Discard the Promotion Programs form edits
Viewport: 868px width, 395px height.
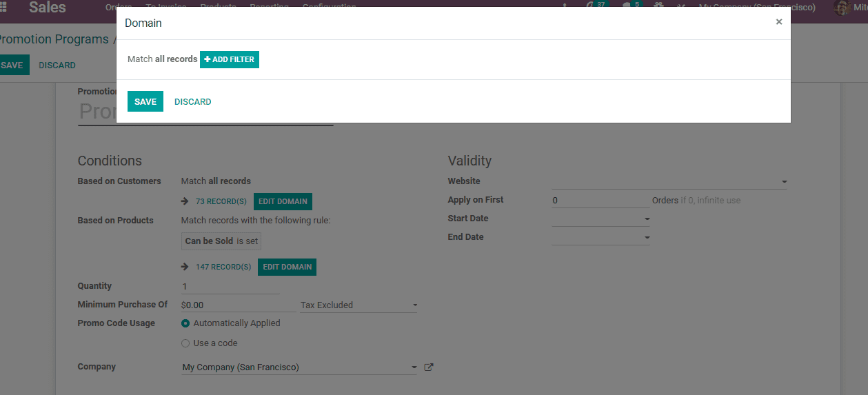[57, 65]
